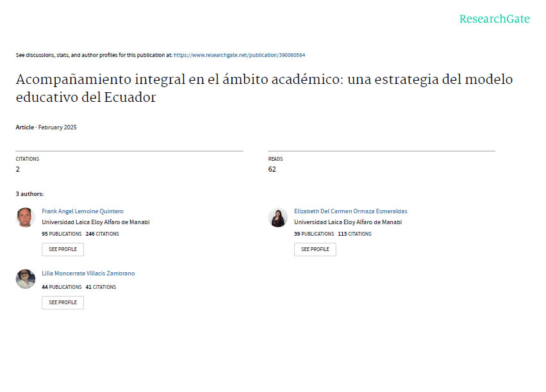The height and width of the screenshot is (392, 546).
Task: Click Elizabeth's '113 Citations' stat
Action: [354, 234]
